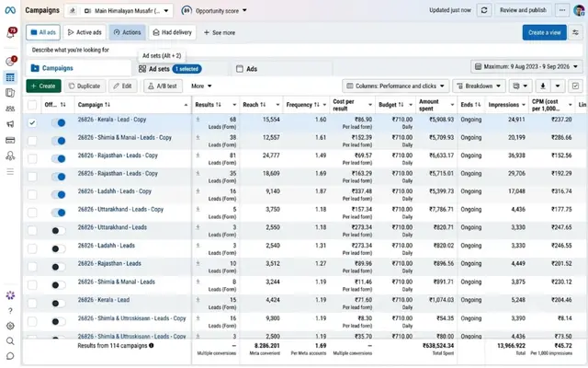
Task: Switch to the Ad sets tab
Action: click(180, 69)
